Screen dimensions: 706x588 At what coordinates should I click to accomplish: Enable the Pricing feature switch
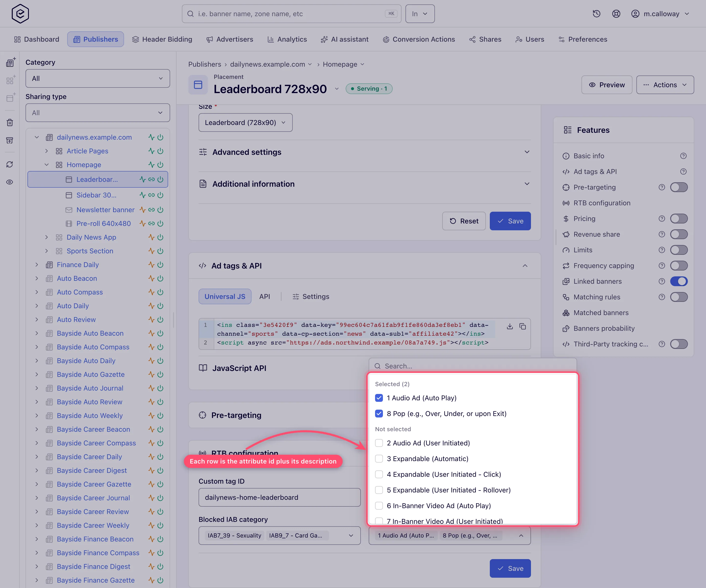click(679, 219)
